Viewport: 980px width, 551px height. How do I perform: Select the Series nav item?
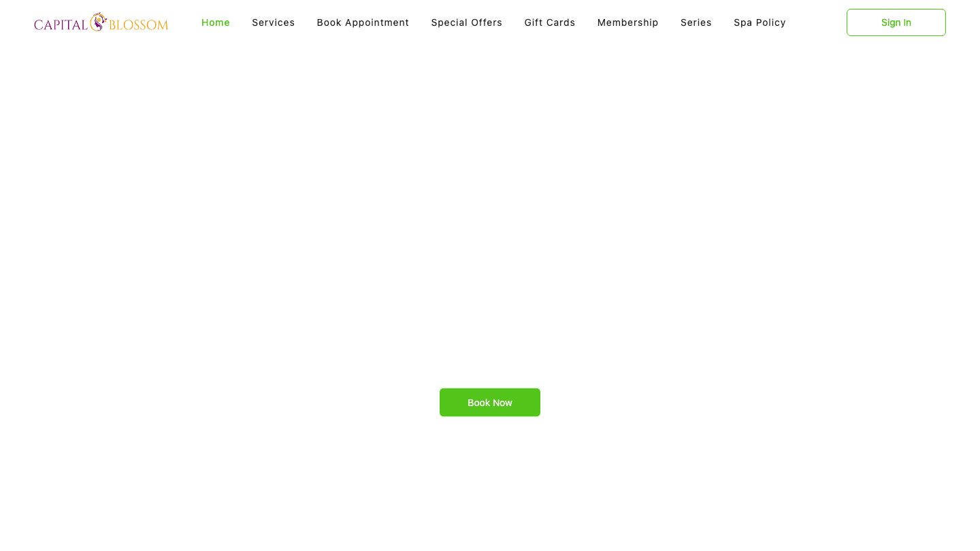(x=696, y=22)
